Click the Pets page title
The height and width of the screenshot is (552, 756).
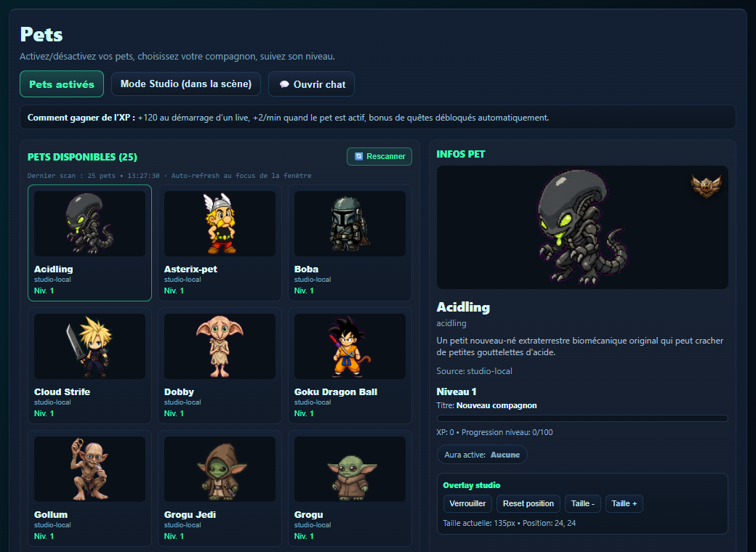point(41,35)
